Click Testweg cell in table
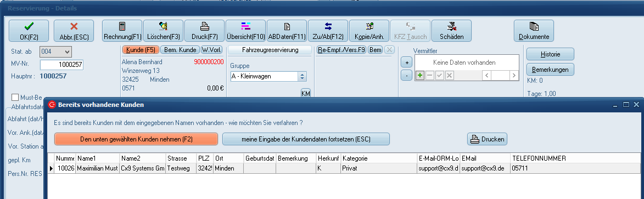The height and width of the screenshot is (199, 644). click(x=181, y=168)
